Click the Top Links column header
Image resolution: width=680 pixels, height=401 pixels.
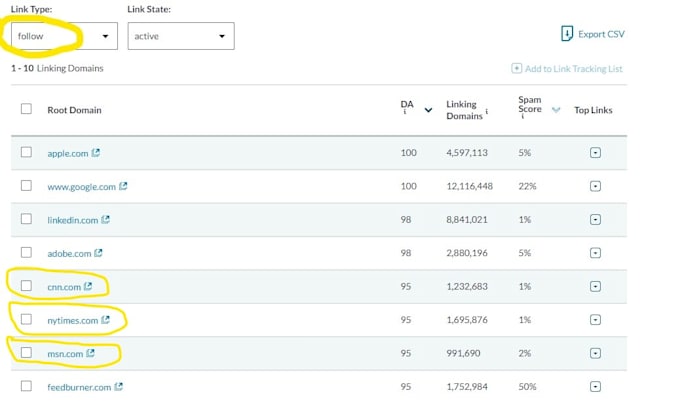(593, 110)
